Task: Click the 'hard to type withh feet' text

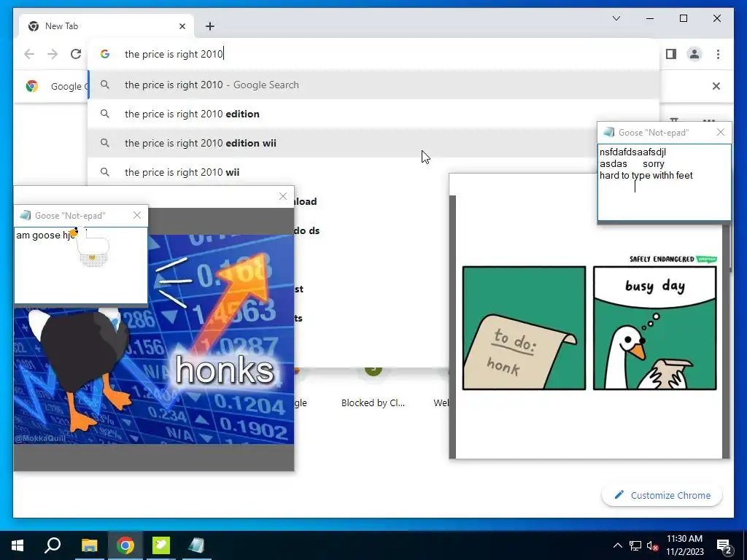Action: pos(646,175)
